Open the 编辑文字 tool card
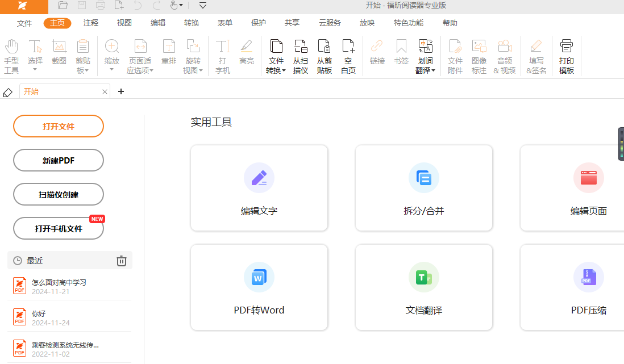 259,188
